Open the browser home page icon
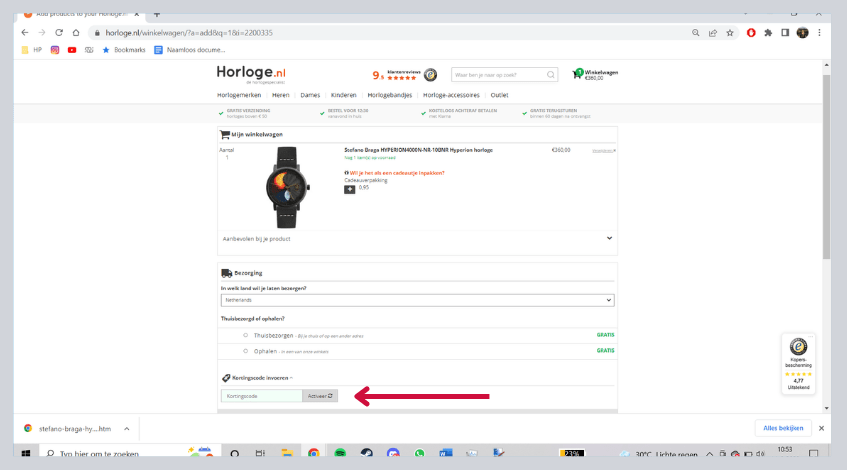The height and width of the screenshot is (470, 847). [76, 32]
